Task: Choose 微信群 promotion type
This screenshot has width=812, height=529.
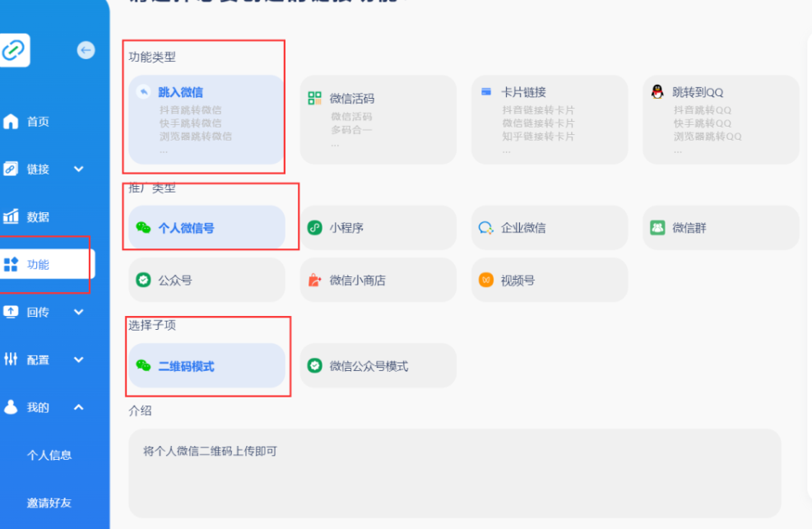Action: tap(721, 228)
